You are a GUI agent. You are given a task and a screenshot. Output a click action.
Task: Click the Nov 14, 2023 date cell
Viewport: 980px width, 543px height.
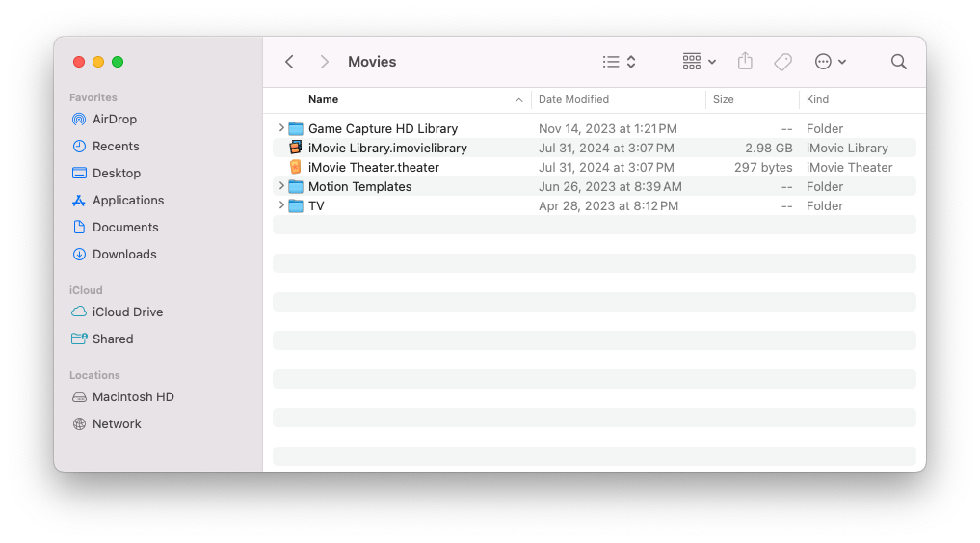pyautogui.click(x=607, y=128)
